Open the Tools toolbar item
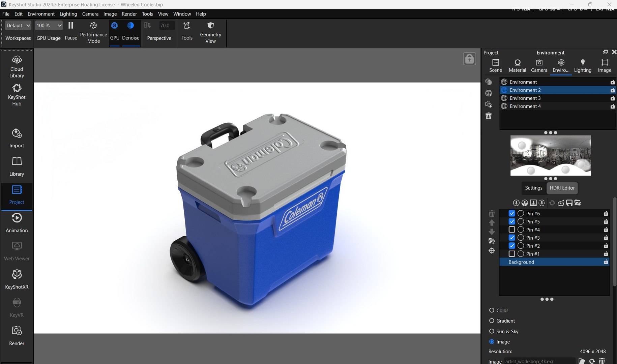 [x=187, y=31]
